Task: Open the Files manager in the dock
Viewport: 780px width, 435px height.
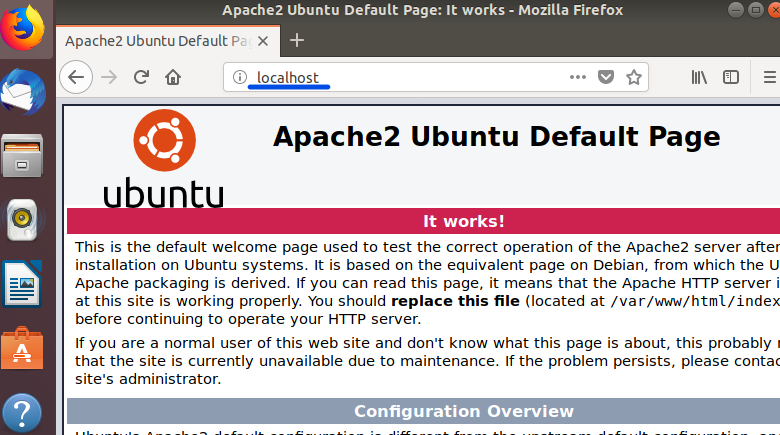Action: click(x=22, y=156)
